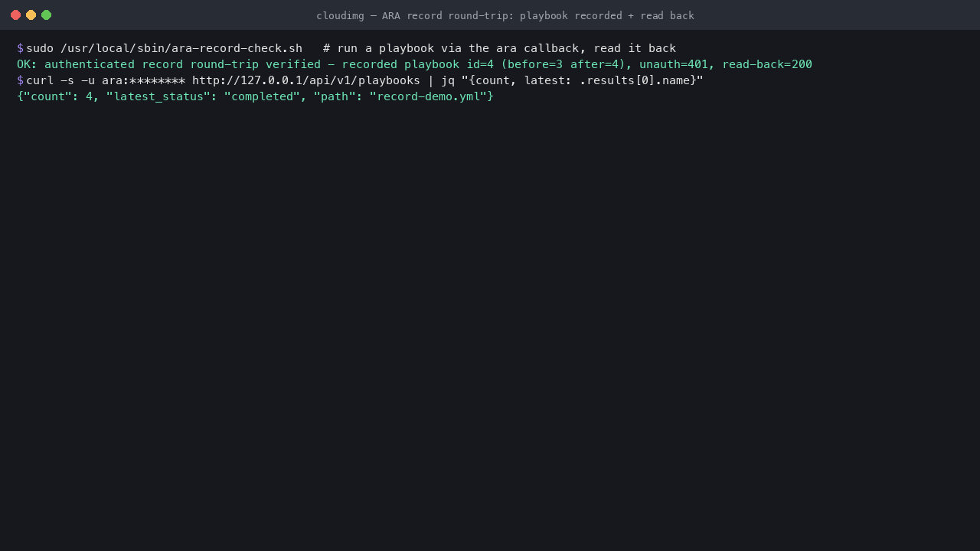Screen dimensions: 980x551
Task: Click 'recorded playbook id=4' in output
Action: [x=418, y=64]
